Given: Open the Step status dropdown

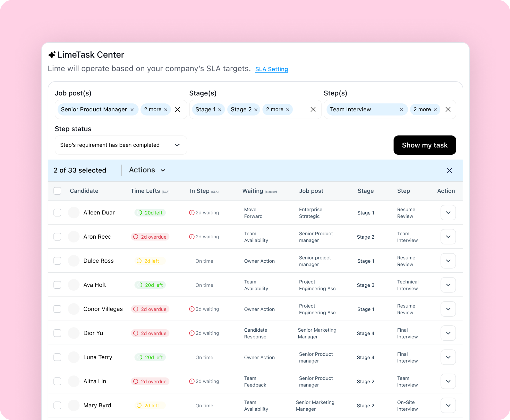Looking at the screenshot, I should click(x=121, y=145).
